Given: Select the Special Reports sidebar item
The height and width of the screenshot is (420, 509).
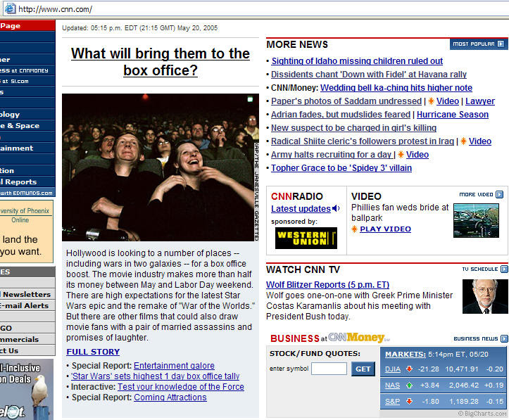Looking at the screenshot, I should click(27, 182).
